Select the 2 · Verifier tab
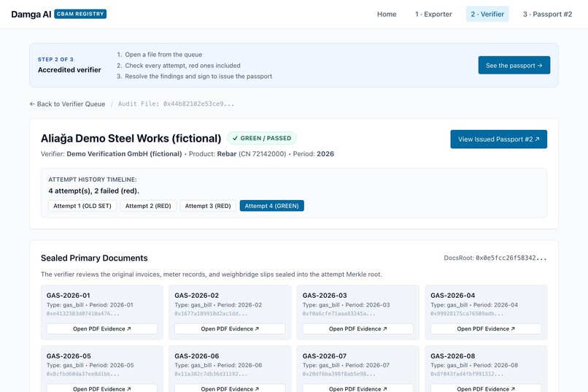Viewport: 588px width, 392px height. [x=487, y=15]
